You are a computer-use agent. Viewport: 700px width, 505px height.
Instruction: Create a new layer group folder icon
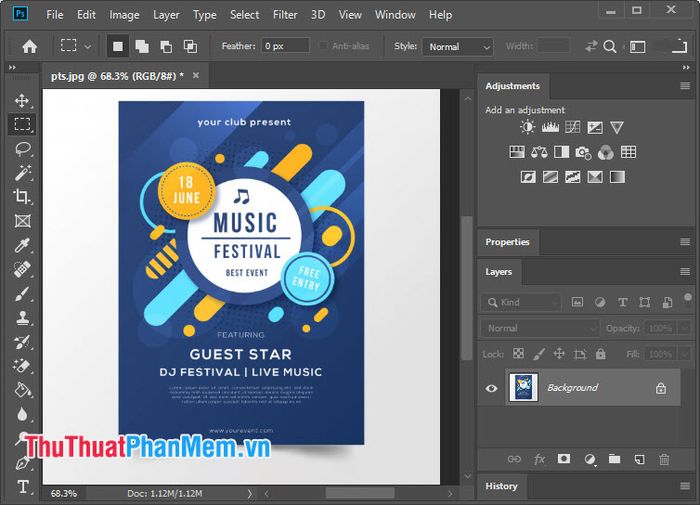[614, 459]
